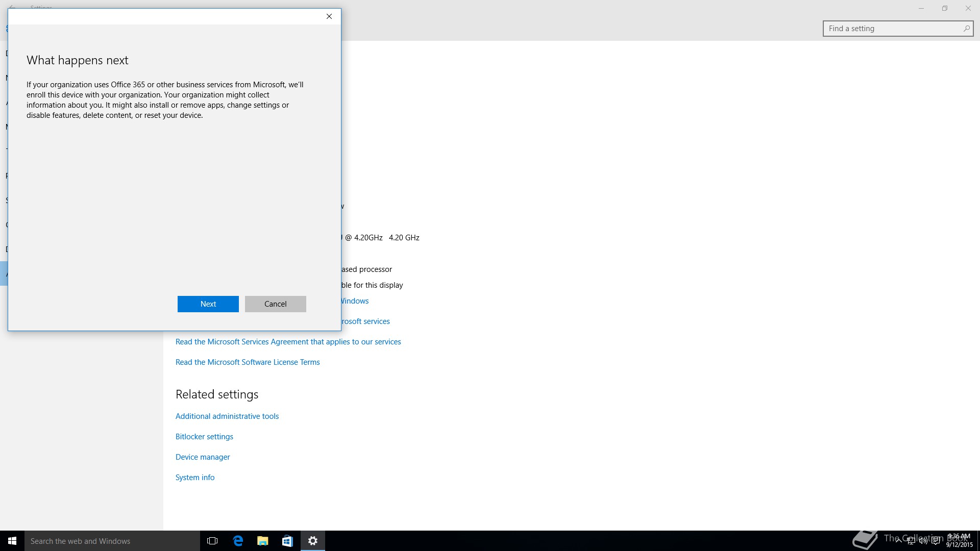Launch Microsoft Edge from taskbar
Image resolution: width=980 pixels, height=551 pixels.
coord(238,541)
